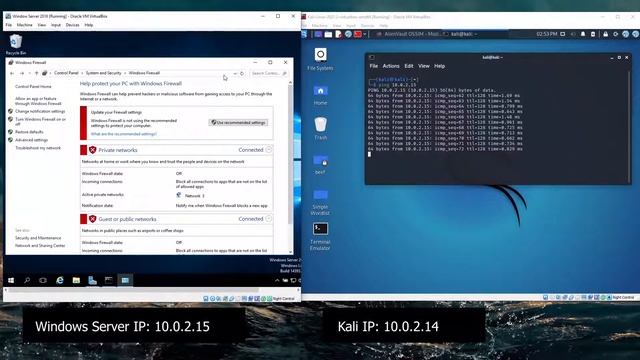
Task: Open beef icon on Kali desktop
Action: click(x=320, y=164)
